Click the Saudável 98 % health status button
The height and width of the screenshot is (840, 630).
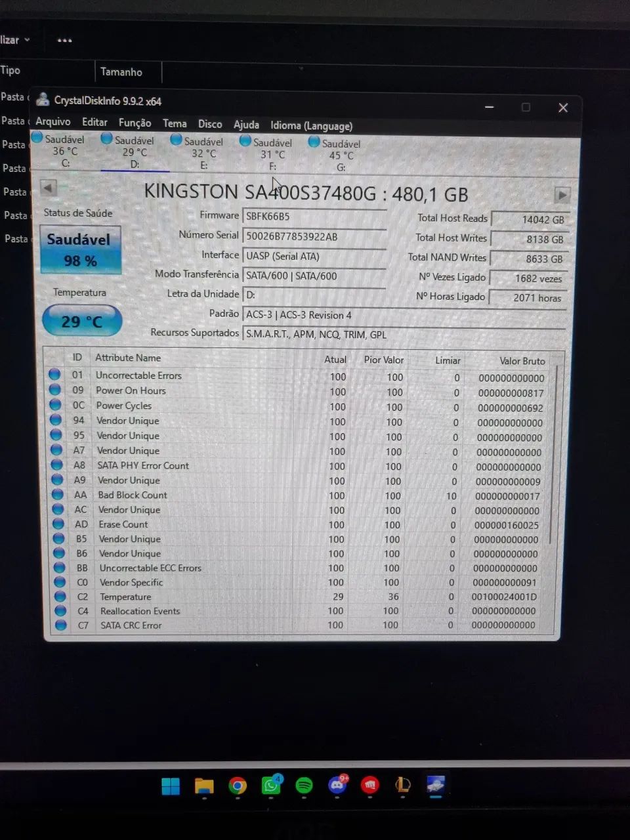click(80, 250)
